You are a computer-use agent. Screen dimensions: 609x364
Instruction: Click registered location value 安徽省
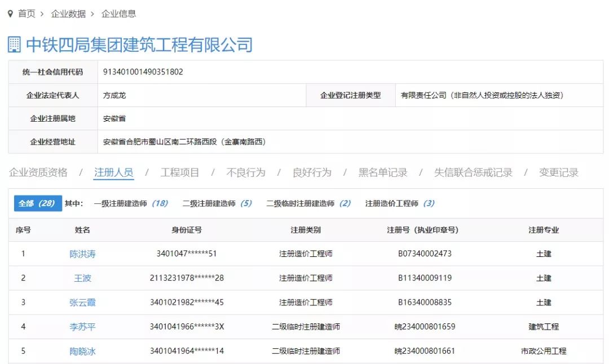coord(114,118)
